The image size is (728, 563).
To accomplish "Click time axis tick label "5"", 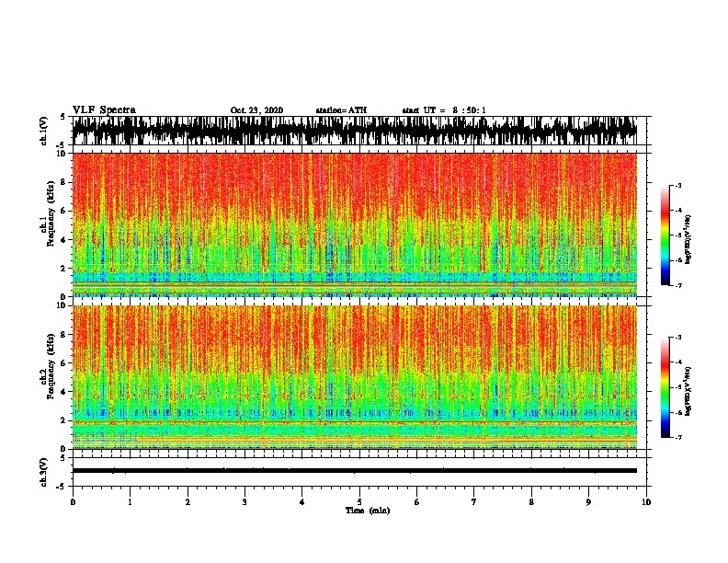I will tap(359, 501).
